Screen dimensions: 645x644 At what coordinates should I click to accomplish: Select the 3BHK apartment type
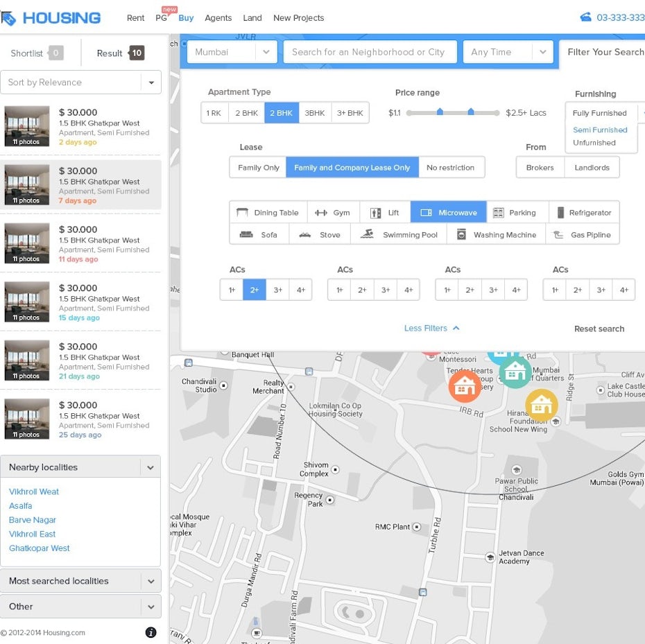coord(315,113)
